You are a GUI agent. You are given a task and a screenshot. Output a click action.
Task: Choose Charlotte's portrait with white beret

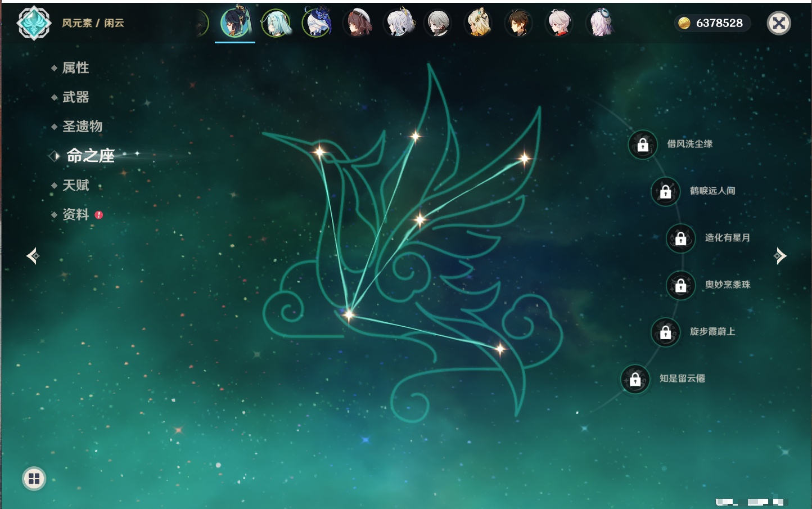pyautogui.click(x=358, y=24)
